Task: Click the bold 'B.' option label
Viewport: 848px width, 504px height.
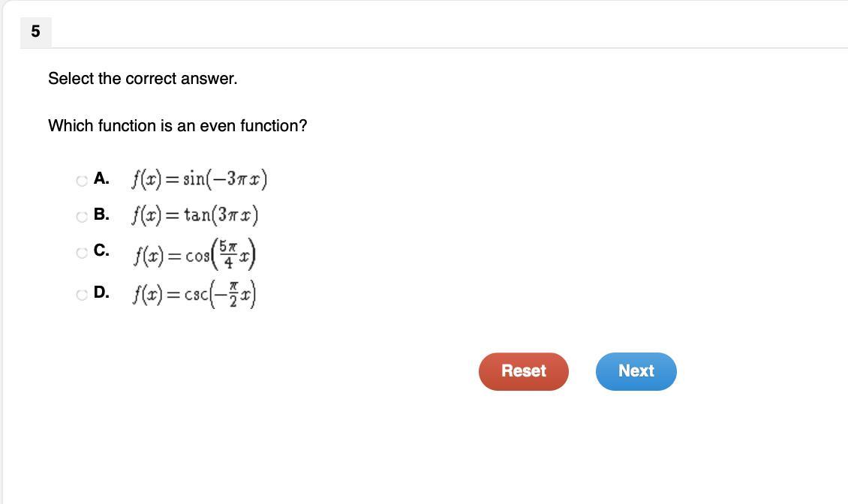Action: point(101,214)
